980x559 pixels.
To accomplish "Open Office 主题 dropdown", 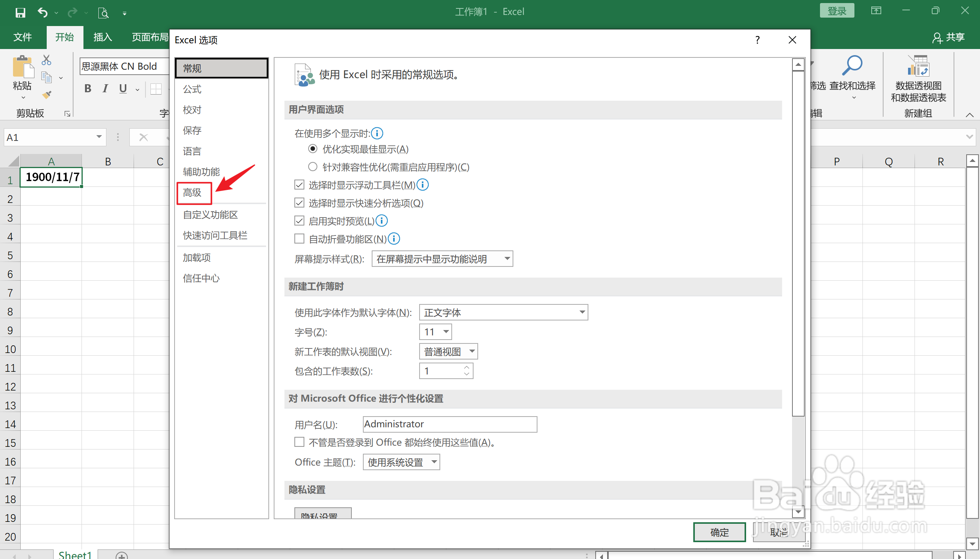I will coord(402,462).
